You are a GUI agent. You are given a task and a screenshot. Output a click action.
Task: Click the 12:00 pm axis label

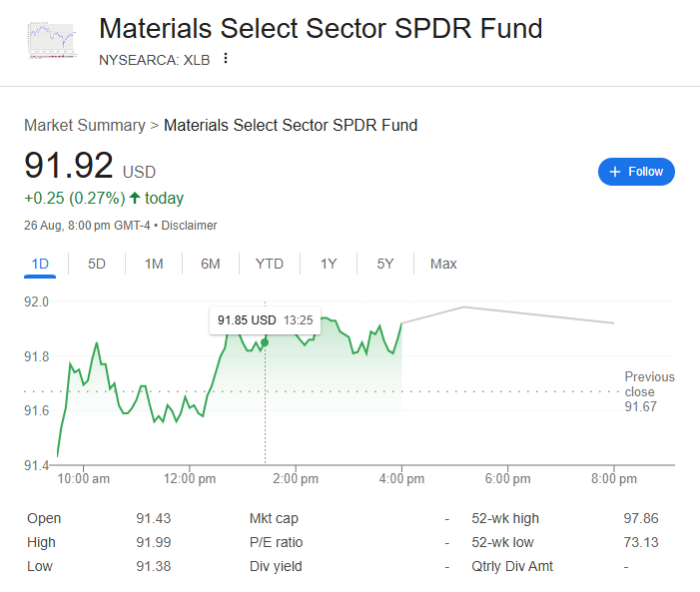190,479
